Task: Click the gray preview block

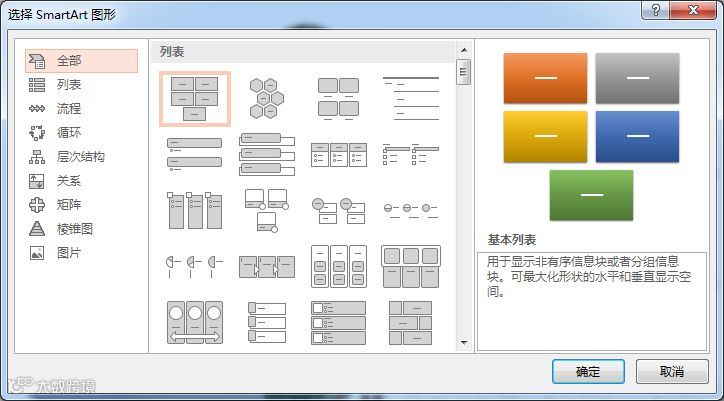Action: click(x=637, y=78)
